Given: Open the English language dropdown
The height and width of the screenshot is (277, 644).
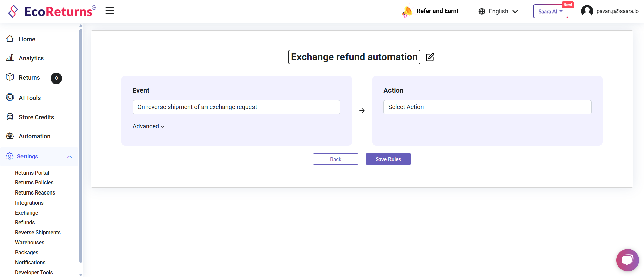Looking at the screenshot, I should coord(498,11).
